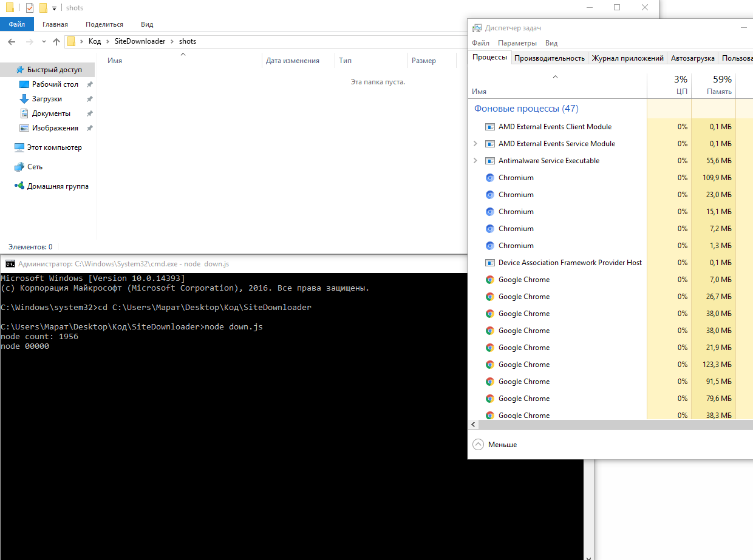Expand AMD External Events Service Module

tap(475, 144)
